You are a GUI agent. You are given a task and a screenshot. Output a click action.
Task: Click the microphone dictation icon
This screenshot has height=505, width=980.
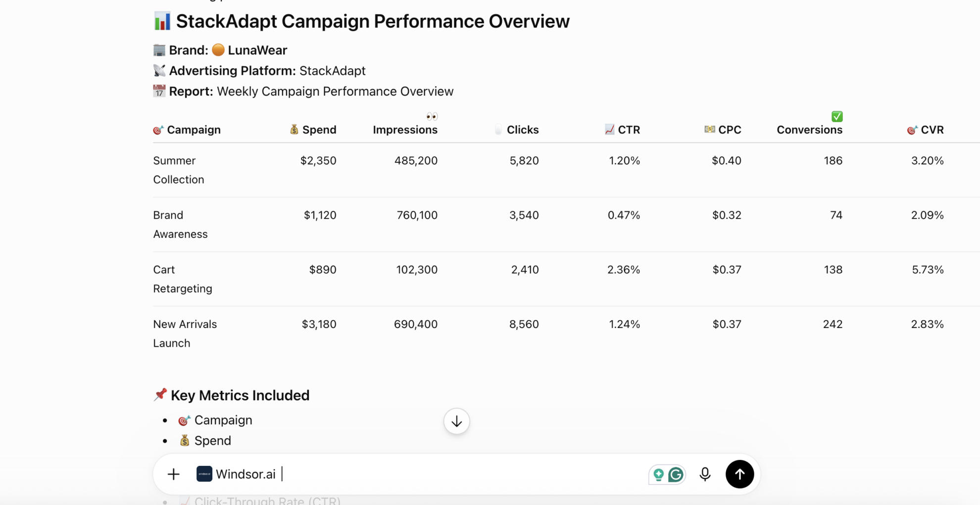point(705,474)
